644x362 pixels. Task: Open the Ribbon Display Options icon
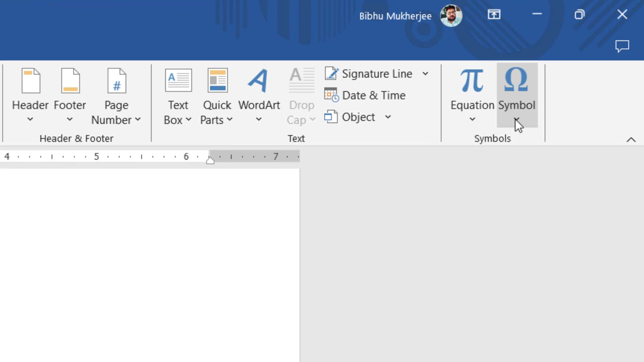point(494,14)
